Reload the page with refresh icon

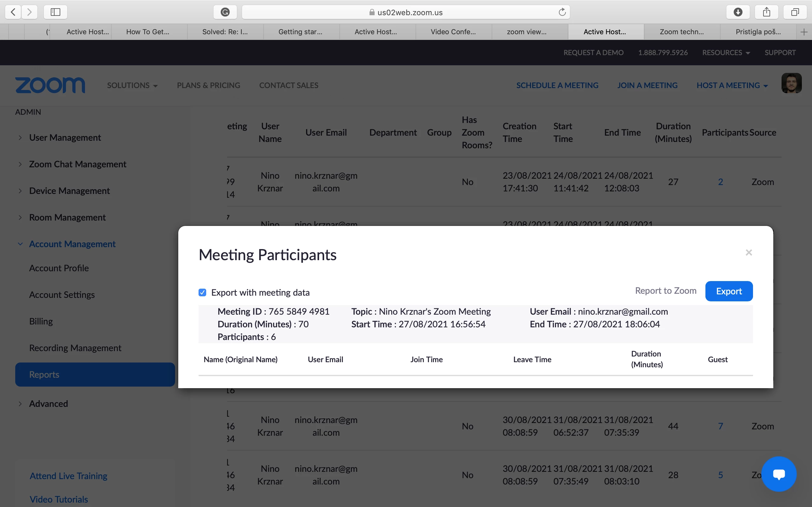point(562,12)
